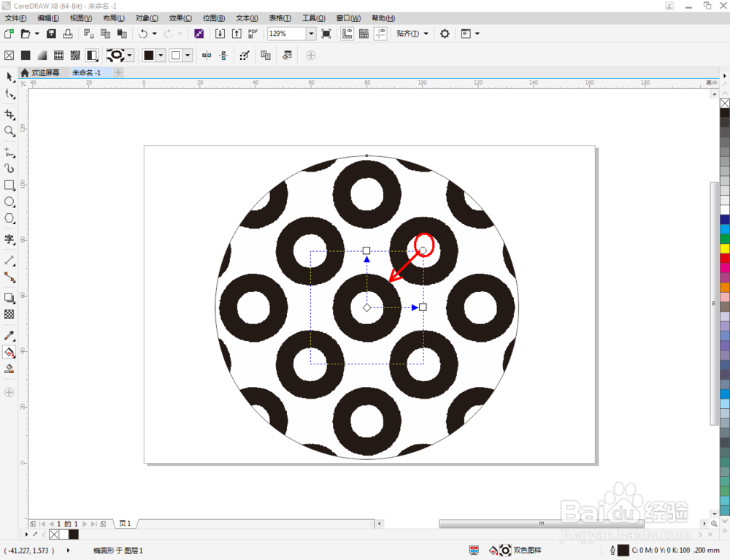Pick yellow swatch in color palette
Viewport: 730px width, 560px height.
click(725, 248)
